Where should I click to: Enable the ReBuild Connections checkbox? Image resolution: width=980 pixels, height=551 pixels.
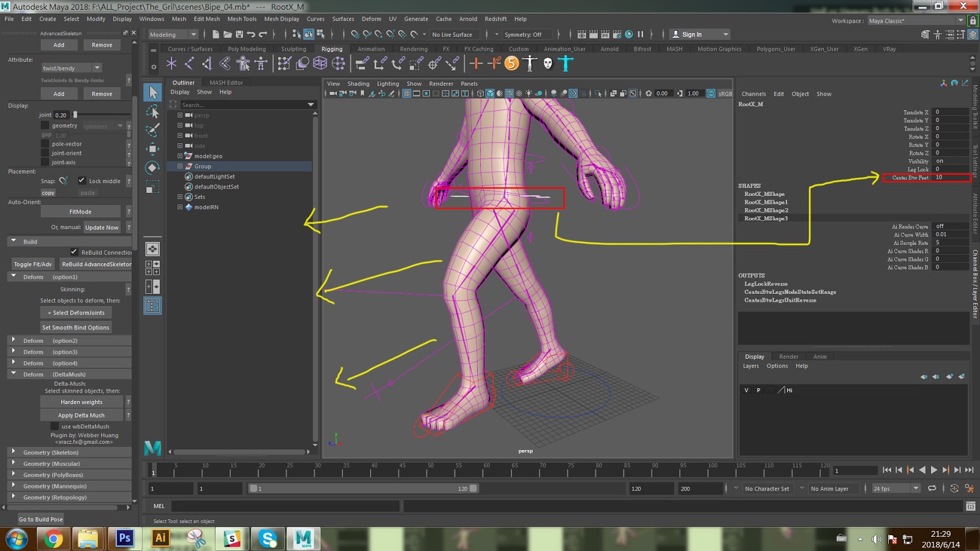click(74, 251)
